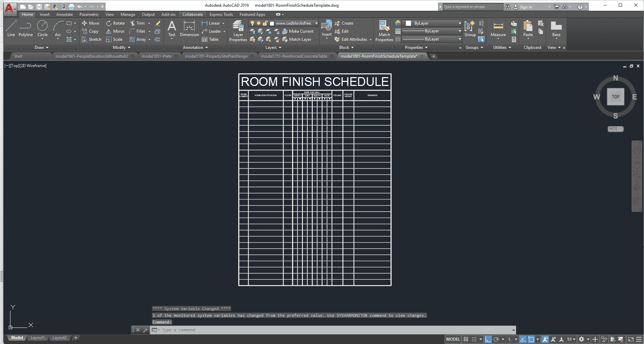Click the Match Properties tool
Image resolution: width=644 pixels, height=344 pixels.
[384, 31]
